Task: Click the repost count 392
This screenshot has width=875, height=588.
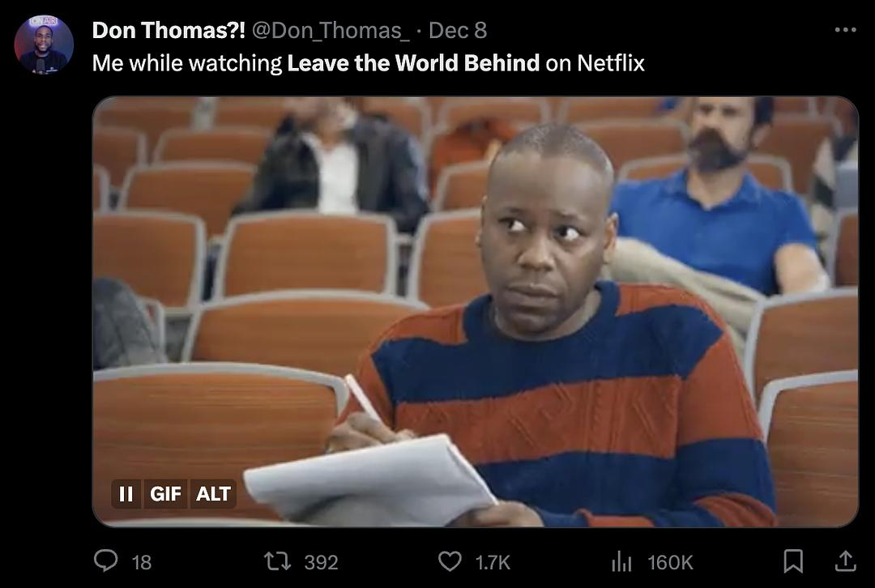Action: 321,562
